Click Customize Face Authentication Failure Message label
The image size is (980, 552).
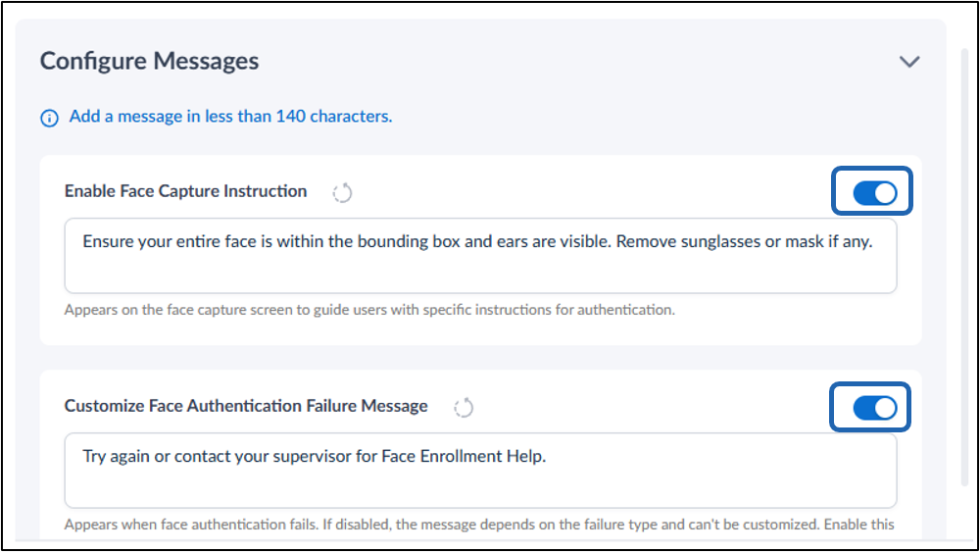(x=246, y=406)
